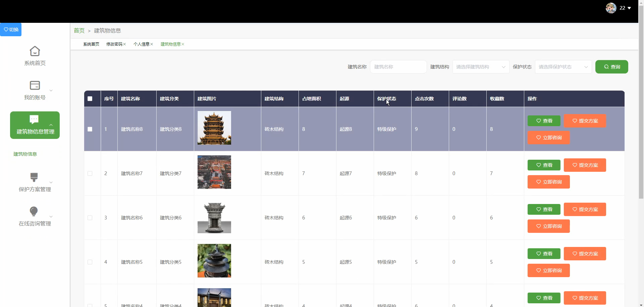644x307 pixels.
Task: Open palace aerial thumbnail of 建筑名称7
Action: pos(214,172)
